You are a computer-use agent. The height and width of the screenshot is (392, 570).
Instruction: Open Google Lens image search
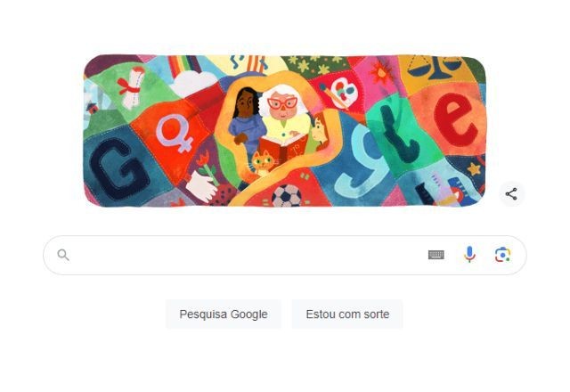coord(502,255)
